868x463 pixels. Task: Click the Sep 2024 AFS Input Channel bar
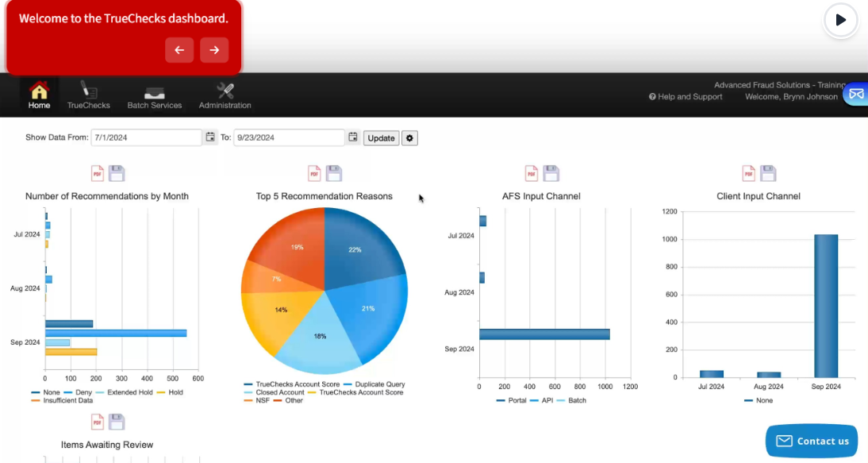545,334
